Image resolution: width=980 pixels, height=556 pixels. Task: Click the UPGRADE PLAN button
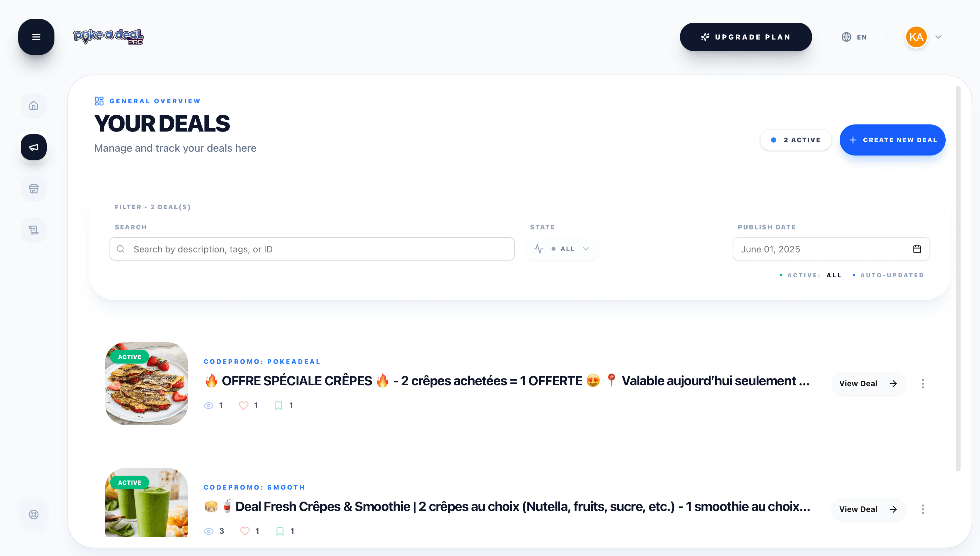tap(745, 37)
